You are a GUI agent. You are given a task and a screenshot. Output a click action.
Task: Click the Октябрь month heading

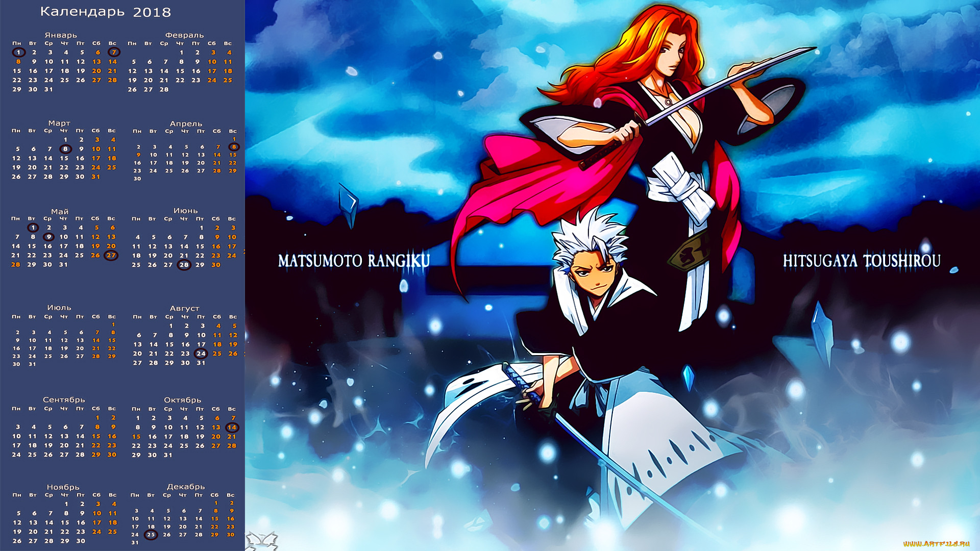point(182,400)
